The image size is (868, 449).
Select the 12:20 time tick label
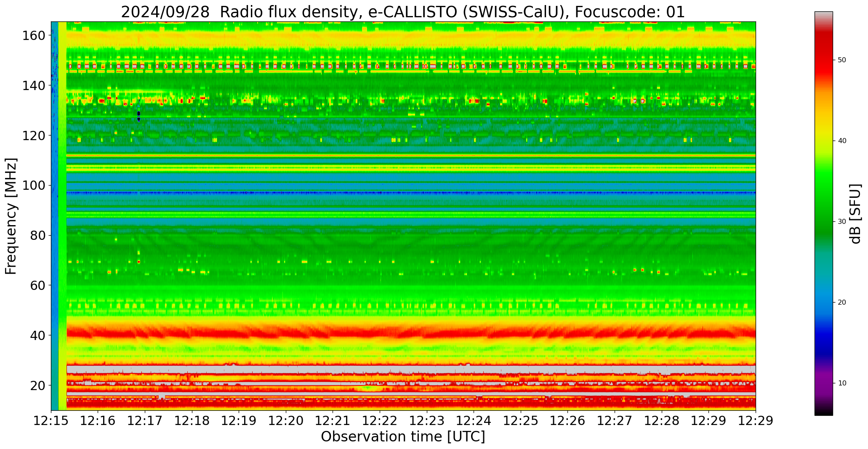pyautogui.click(x=286, y=421)
